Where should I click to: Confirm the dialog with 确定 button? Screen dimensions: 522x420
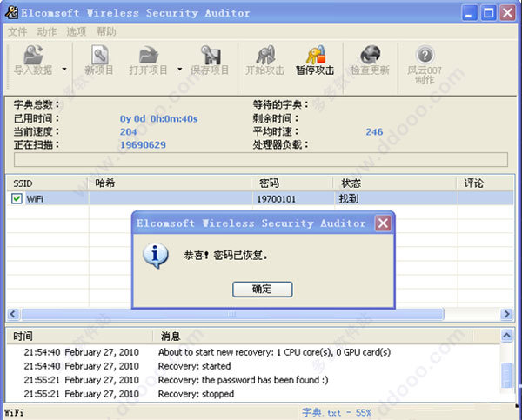[263, 290]
